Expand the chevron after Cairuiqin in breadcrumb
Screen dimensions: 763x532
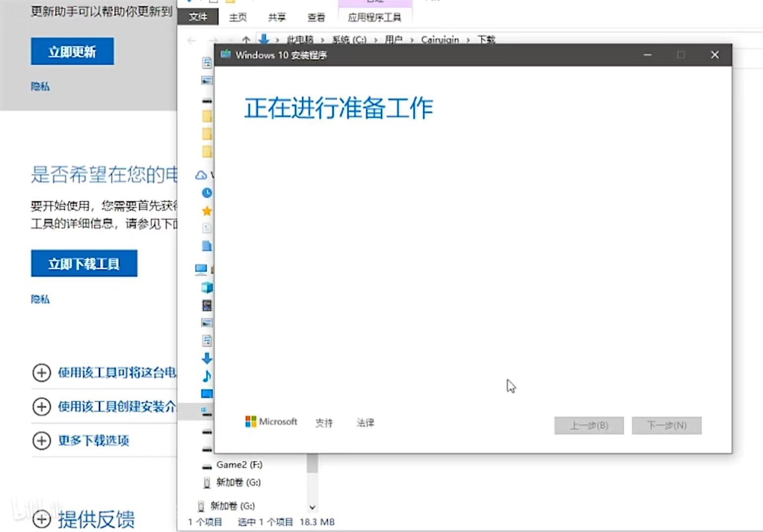[468, 40]
